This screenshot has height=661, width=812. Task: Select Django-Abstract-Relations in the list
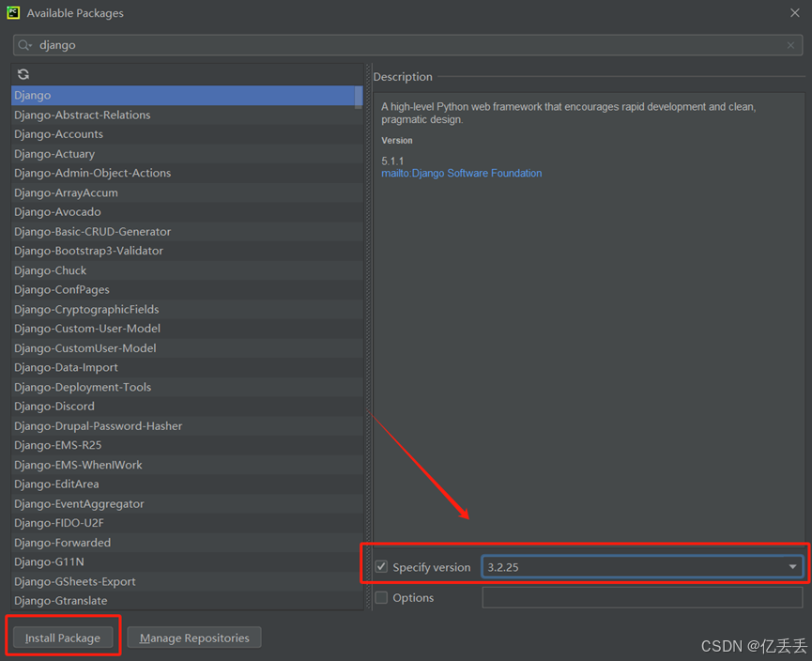click(187, 115)
